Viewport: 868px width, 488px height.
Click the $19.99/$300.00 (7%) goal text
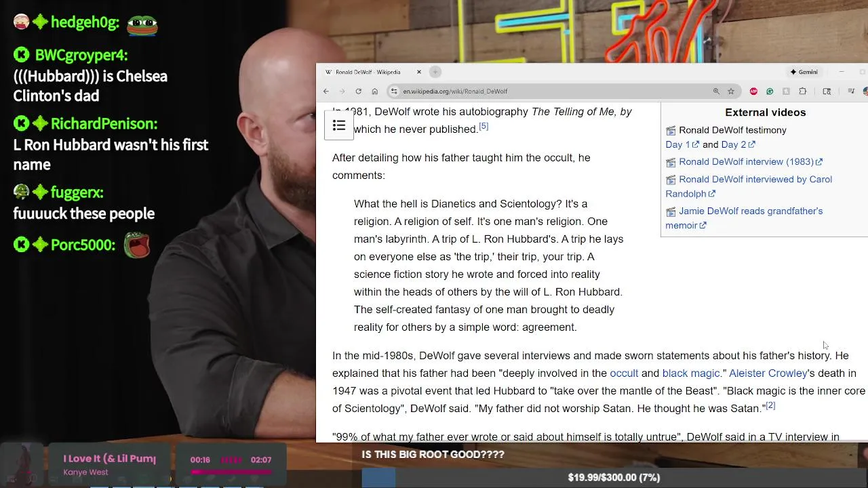(614, 478)
